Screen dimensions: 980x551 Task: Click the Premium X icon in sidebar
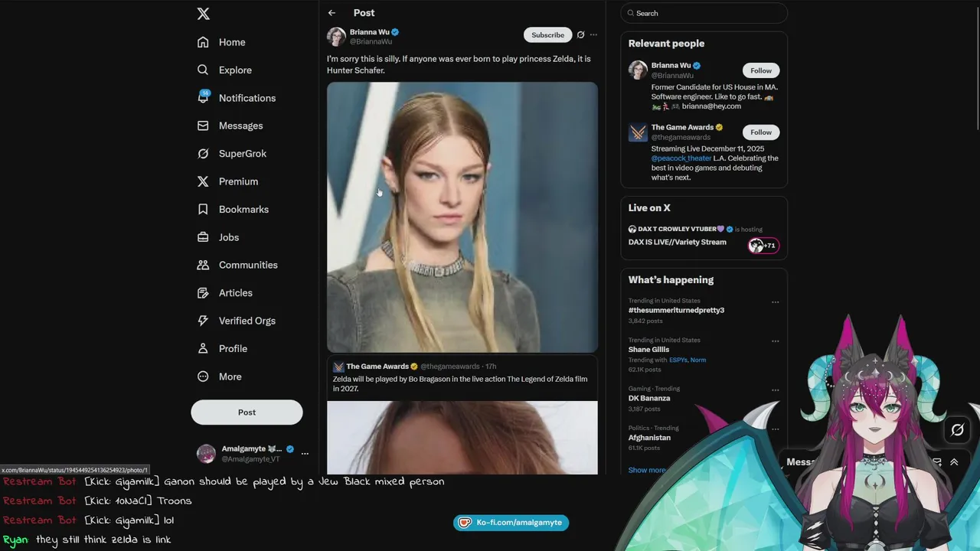click(203, 181)
